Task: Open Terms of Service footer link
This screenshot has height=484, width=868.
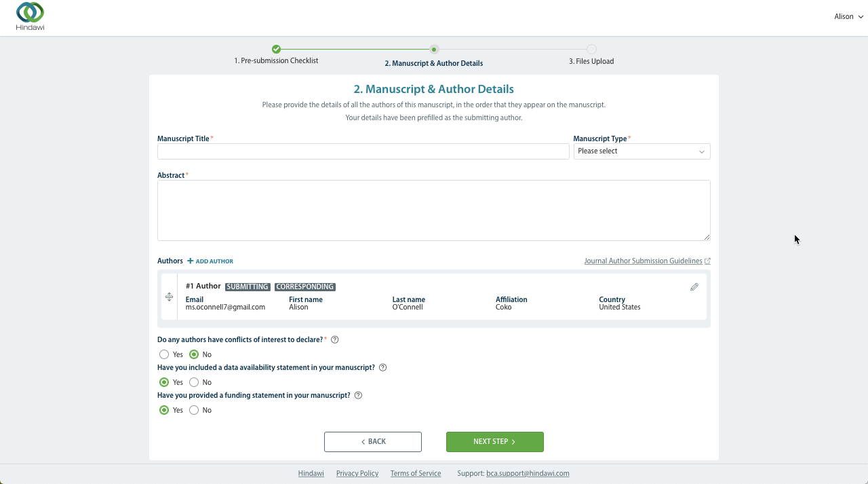Action: [x=416, y=473]
